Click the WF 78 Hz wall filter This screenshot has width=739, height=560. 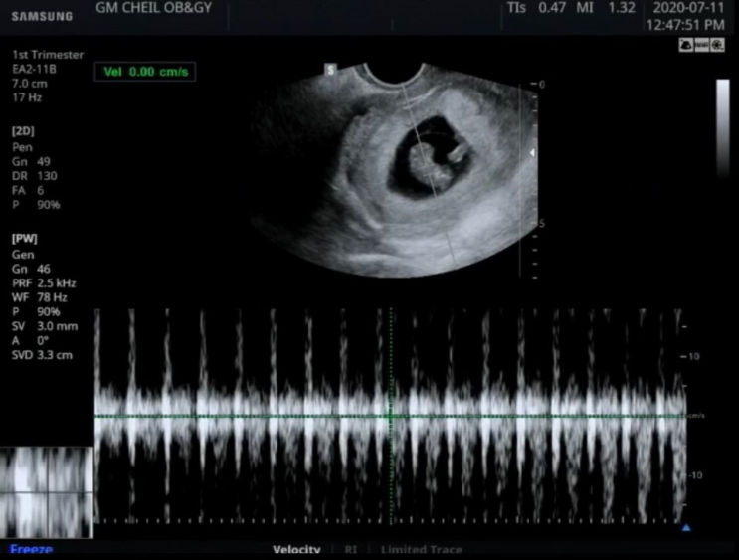pos(40,298)
